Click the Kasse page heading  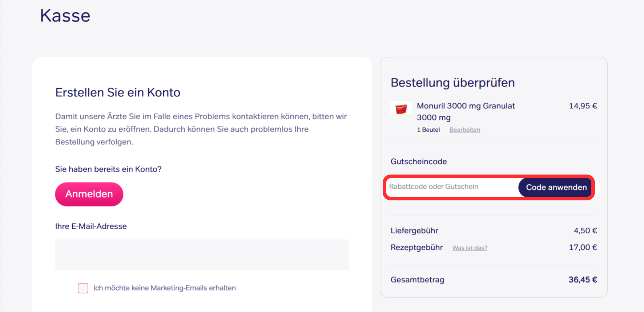click(x=65, y=16)
